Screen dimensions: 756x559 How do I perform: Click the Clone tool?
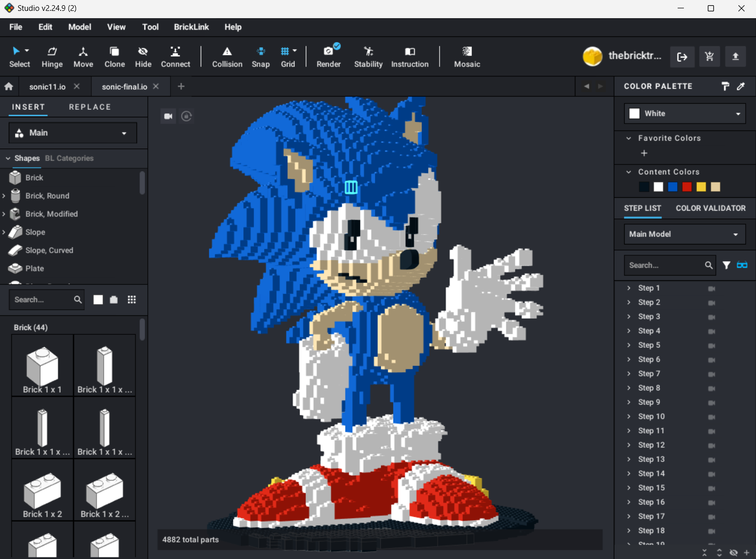point(115,57)
